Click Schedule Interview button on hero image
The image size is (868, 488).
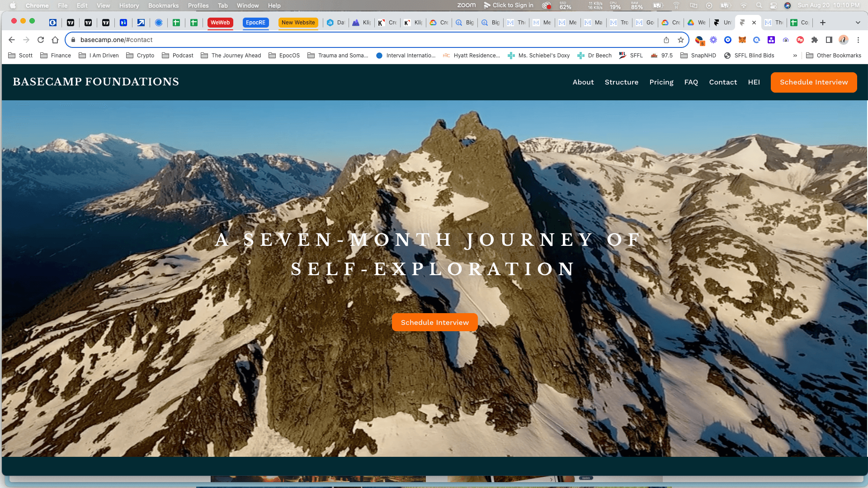pos(434,322)
